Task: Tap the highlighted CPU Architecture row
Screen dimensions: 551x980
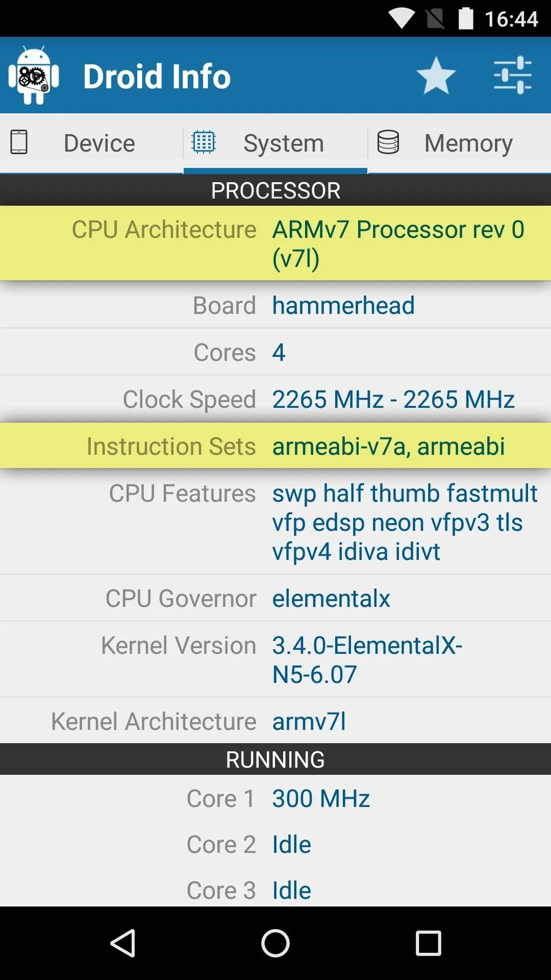Action: pyautogui.click(x=275, y=243)
